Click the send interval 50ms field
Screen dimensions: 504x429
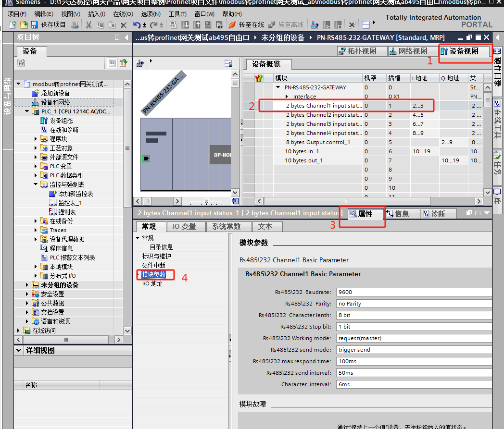(x=414, y=373)
